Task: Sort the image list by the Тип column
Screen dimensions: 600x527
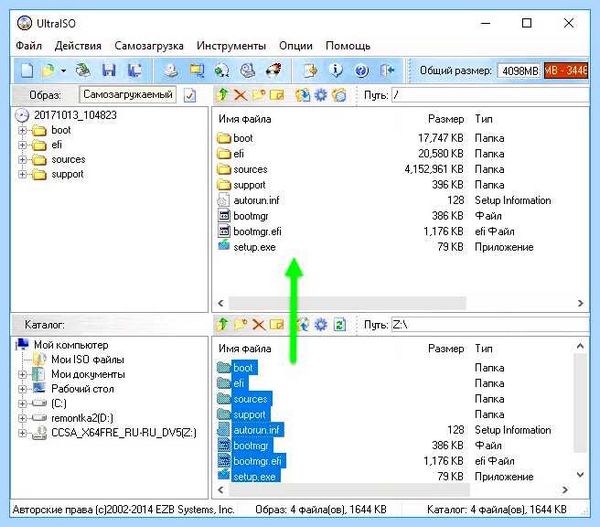Action: click(484, 119)
